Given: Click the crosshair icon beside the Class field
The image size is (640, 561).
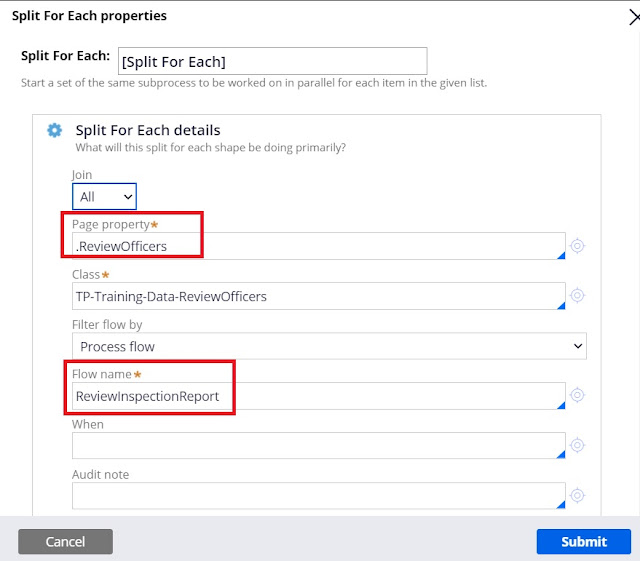Looking at the screenshot, I should coord(577,296).
